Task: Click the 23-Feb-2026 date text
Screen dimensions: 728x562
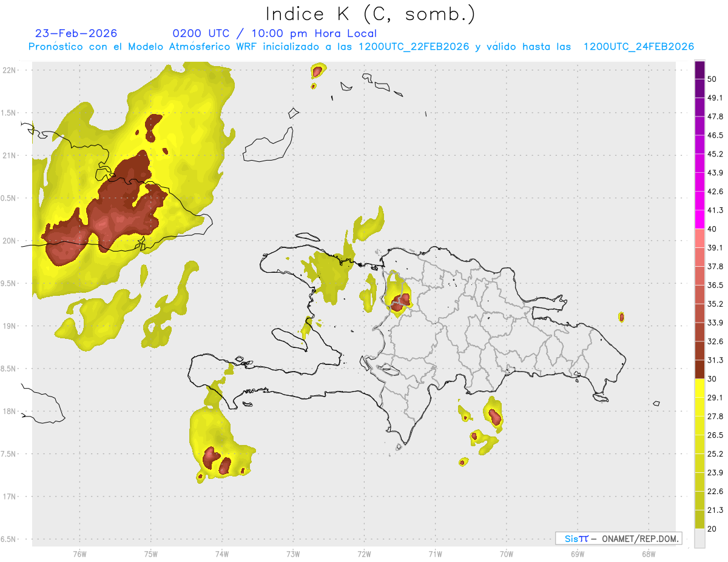Action: click(76, 33)
